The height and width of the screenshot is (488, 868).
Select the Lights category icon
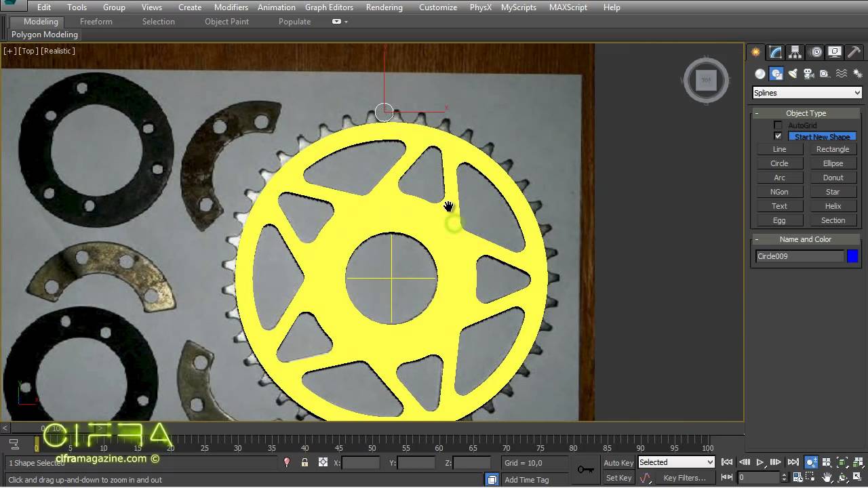(793, 74)
